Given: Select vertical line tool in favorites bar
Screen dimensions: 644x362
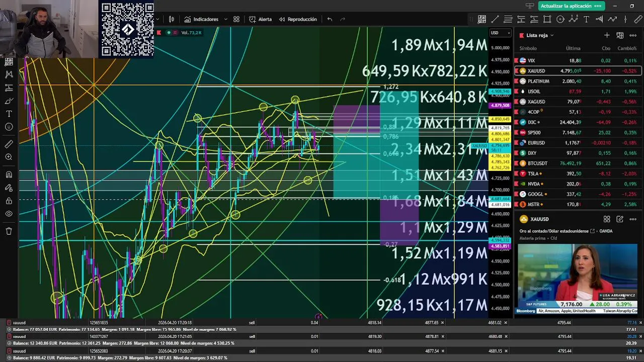Looking at the screenshot, I should (x=625, y=19).
